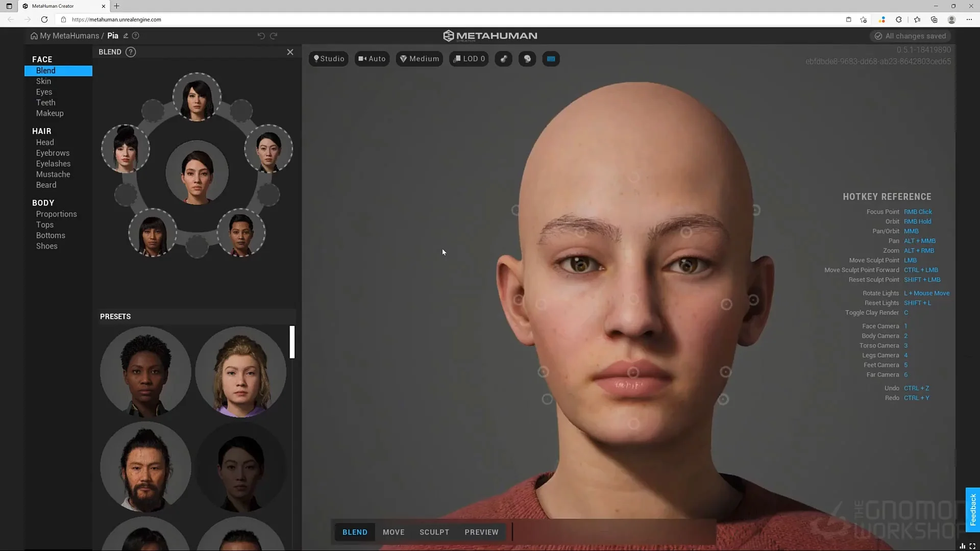Open the Studio lighting dropdown
This screenshot has height=551, width=980.
coord(329,59)
